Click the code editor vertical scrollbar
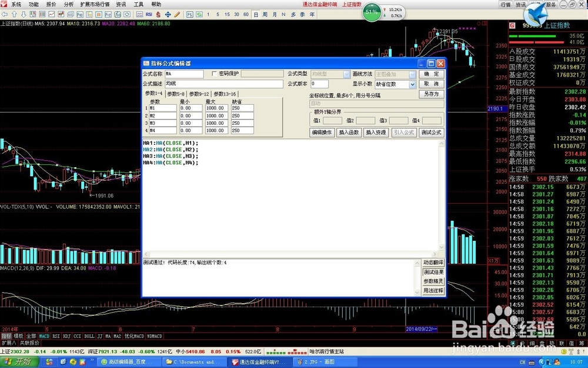The width and height of the screenshot is (588, 368). click(x=442, y=195)
